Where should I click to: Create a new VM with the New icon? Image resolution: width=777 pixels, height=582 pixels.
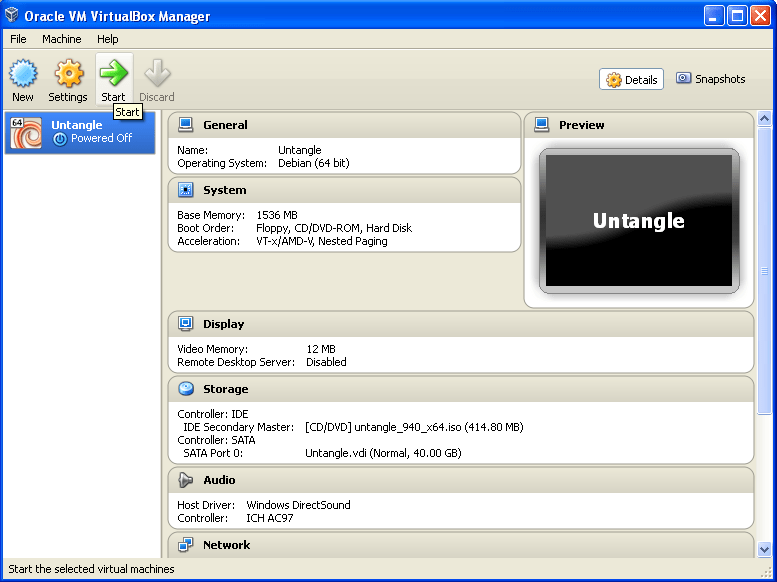coord(23,73)
